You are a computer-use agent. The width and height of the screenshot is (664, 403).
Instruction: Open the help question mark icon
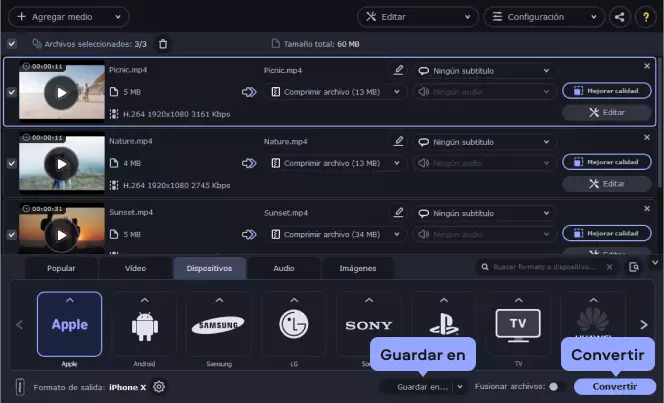coord(646,17)
